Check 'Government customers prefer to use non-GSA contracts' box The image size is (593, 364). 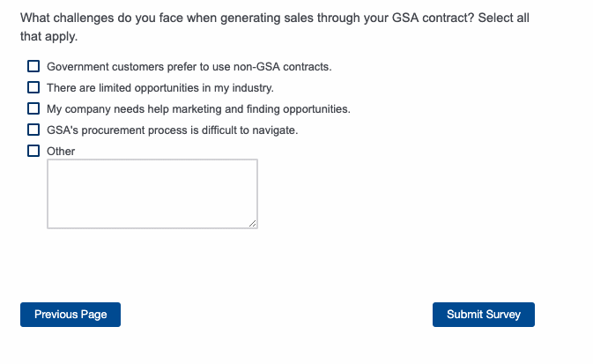(33, 66)
